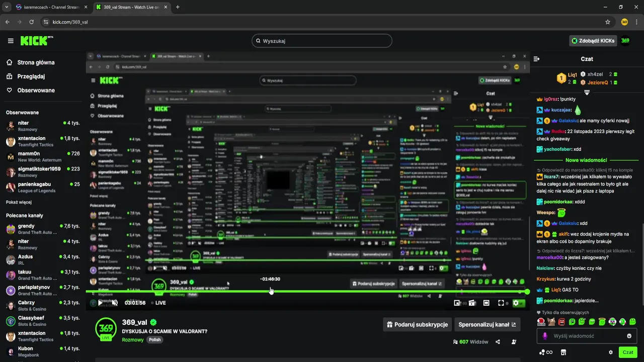Bookmark page with star icon
Image resolution: width=644 pixels, height=362 pixels.
[x=608, y=22]
